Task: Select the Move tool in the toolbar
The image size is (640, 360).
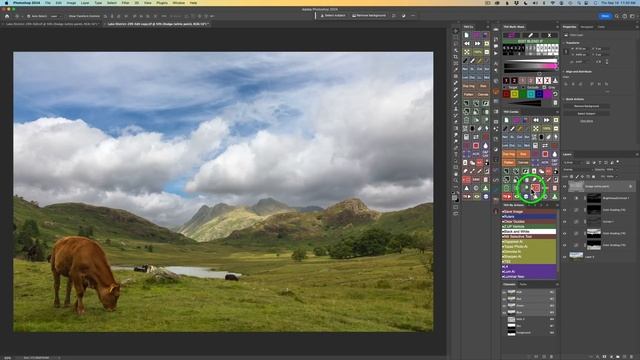Action: pos(456,31)
